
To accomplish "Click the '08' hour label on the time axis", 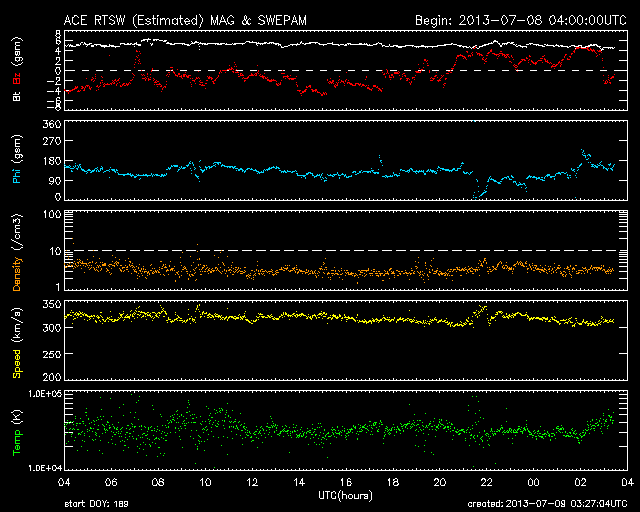I will 158,483.
